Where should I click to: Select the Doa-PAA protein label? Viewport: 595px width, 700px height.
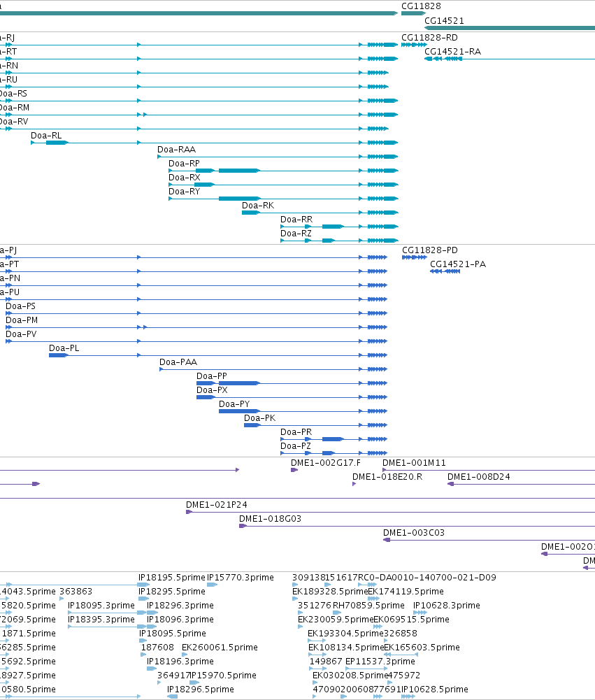tap(178, 362)
